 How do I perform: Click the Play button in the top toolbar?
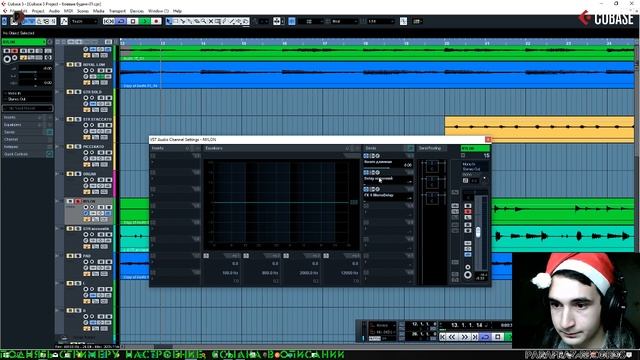(x=144, y=21)
